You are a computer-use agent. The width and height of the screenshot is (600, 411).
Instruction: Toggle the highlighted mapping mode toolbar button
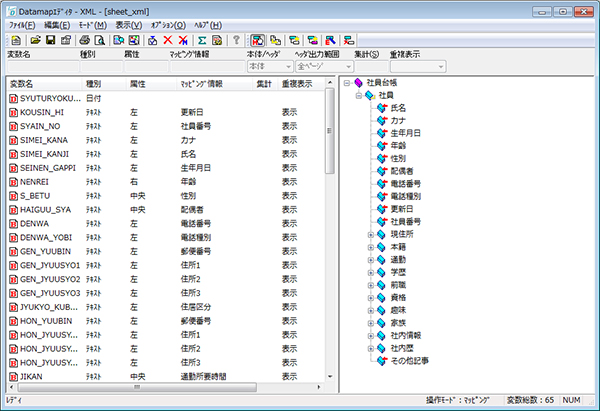click(258, 40)
